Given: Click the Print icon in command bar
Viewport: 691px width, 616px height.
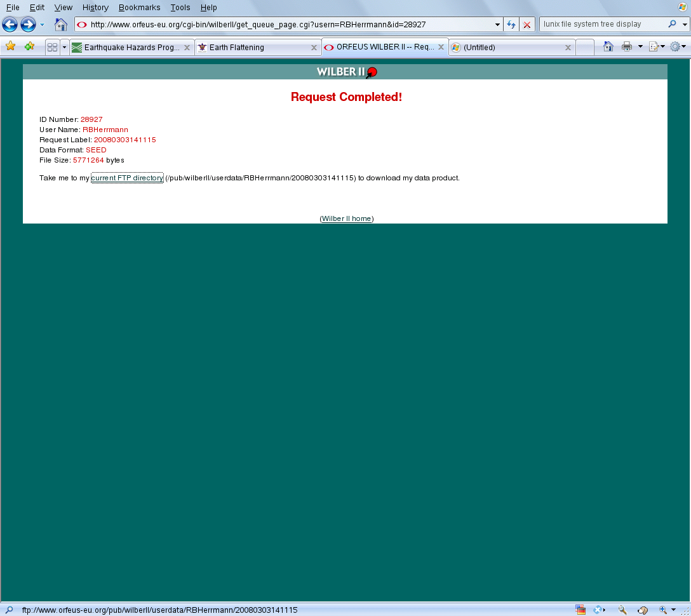Looking at the screenshot, I should [x=627, y=46].
